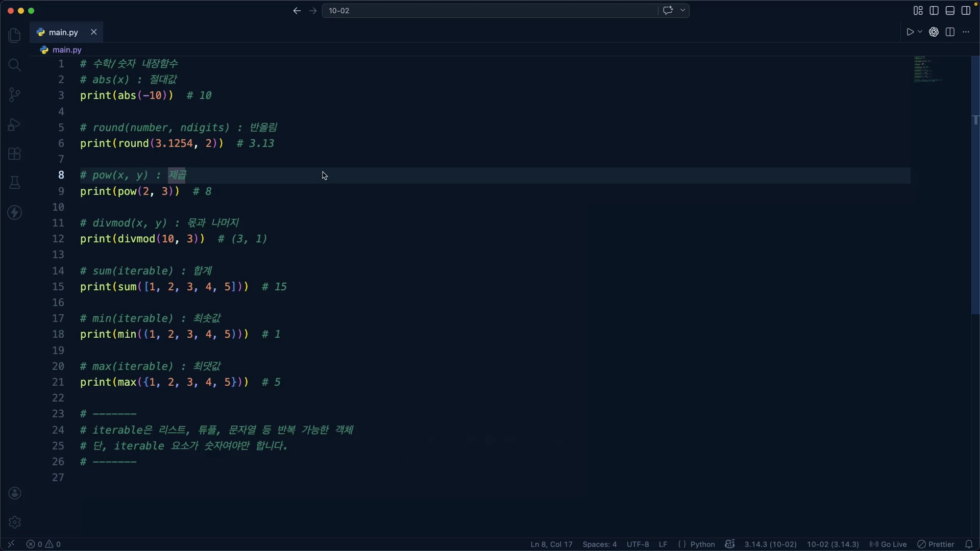Image resolution: width=980 pixels, height=551 pixels.
Task: Change the Python language mode
Action: tap(702, 544)
